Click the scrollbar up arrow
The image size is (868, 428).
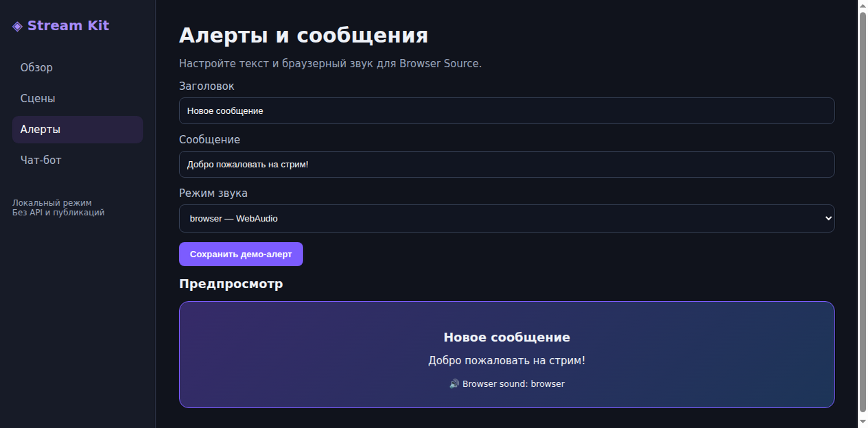(x=863, y=5)
